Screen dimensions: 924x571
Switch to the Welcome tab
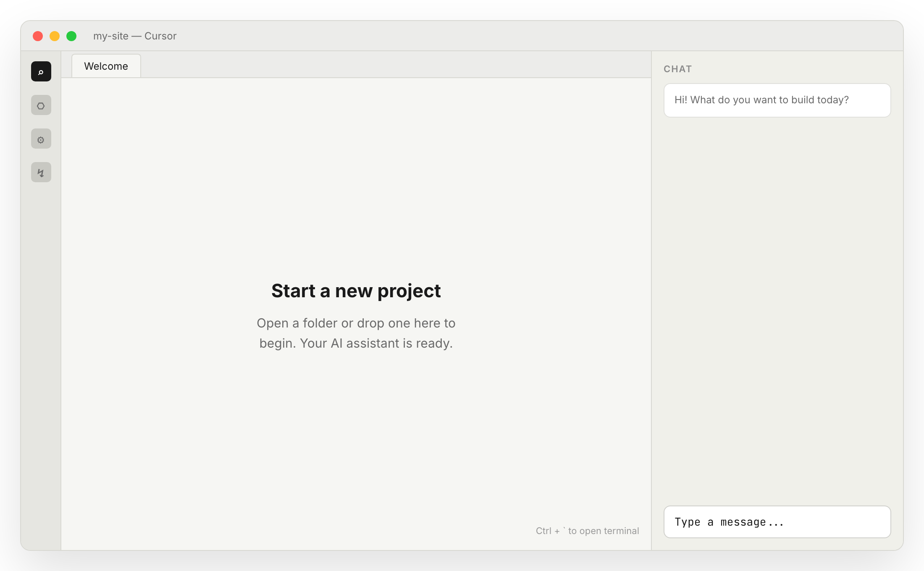pyautogui.click(x=106, y=66)
